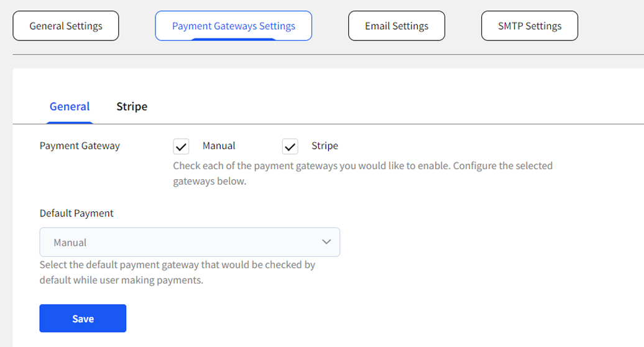The width and height of the screenshot is (644, 347).
Task: Disable the Stripe payment gateway checkbox
Action: click(290, 147)
